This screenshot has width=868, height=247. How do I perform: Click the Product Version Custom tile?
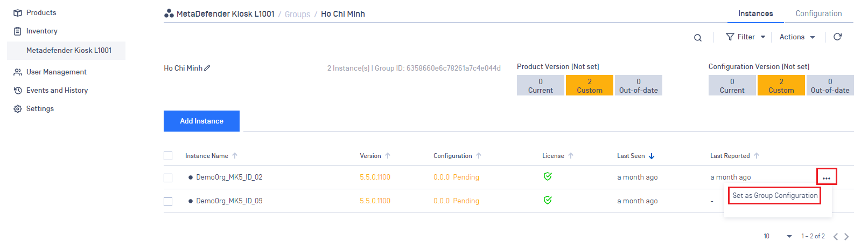pos(590,85)
